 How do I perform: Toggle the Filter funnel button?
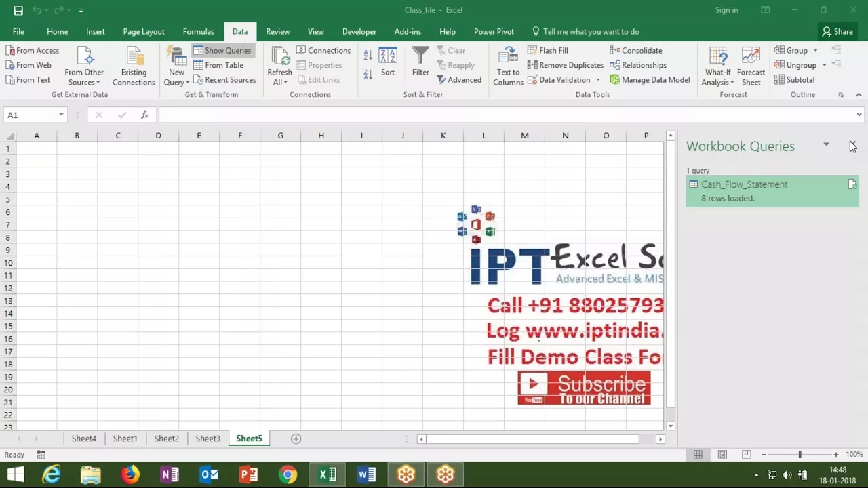[x=420, y=62]
